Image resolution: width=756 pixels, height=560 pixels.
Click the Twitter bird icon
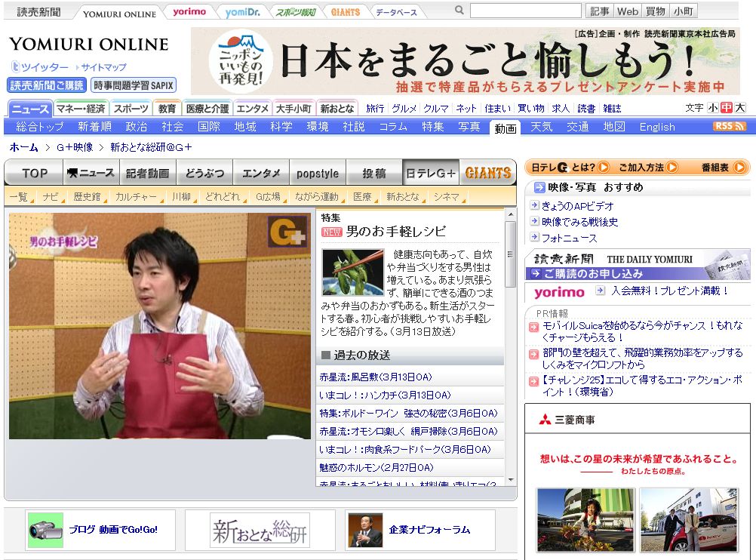point(15,66)
